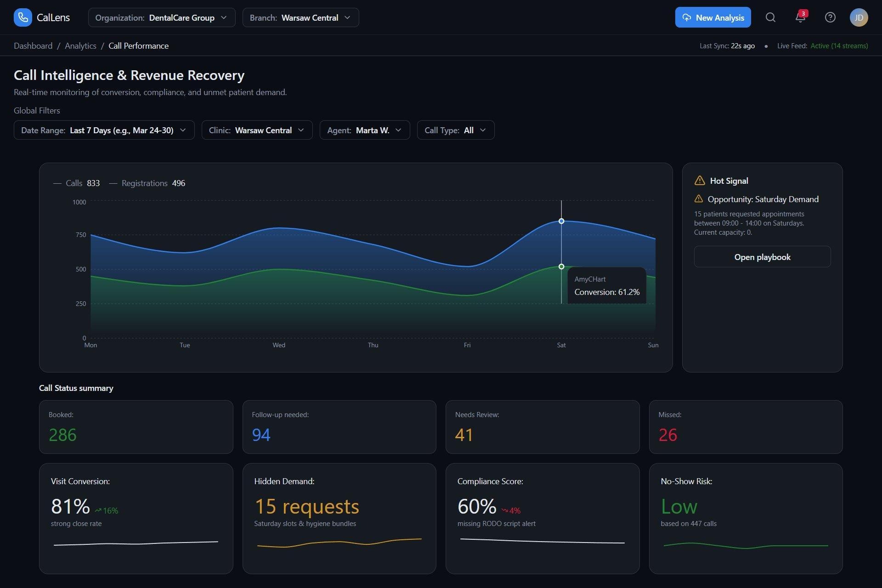Toggle the Calls series in chart legend
The width and height of the screenshot is (882, 588).
coord(77,183)
